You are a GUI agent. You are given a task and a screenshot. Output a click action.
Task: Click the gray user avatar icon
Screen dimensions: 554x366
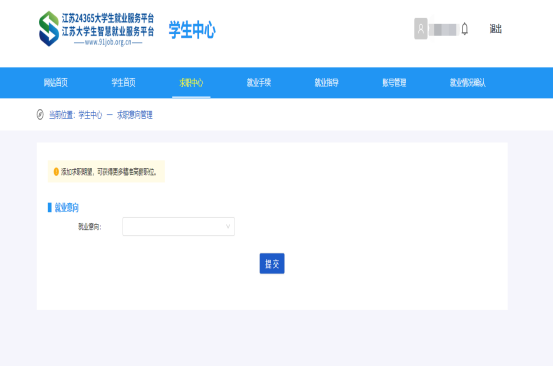(420, 29)
